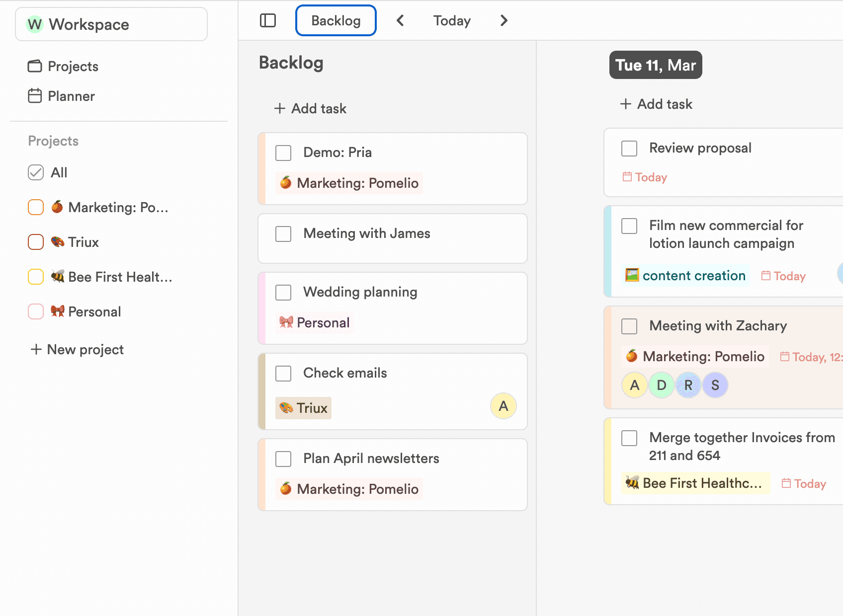Open Projects in the sidebar
This screenshot has width=843, height=616.
[x=63, y=66]
